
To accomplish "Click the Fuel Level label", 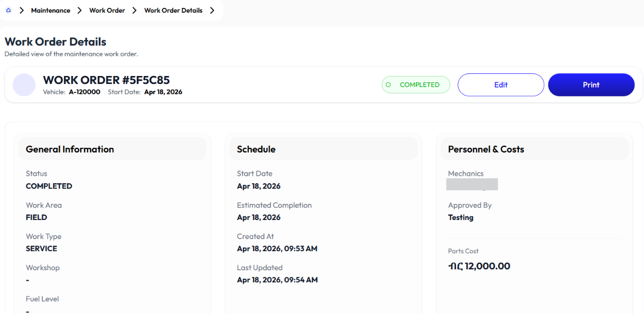I will click(42, 299).
